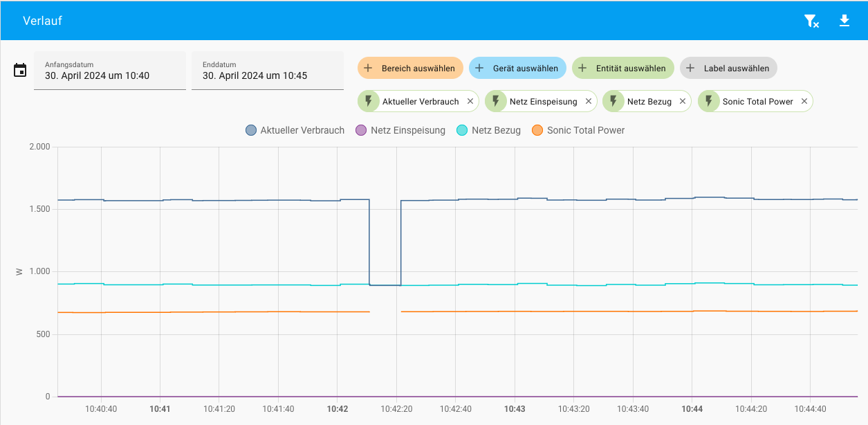Viewport: 868px width, 425px height.
Task: Click the 500 y-axis label
Action: tap(43, 334)
